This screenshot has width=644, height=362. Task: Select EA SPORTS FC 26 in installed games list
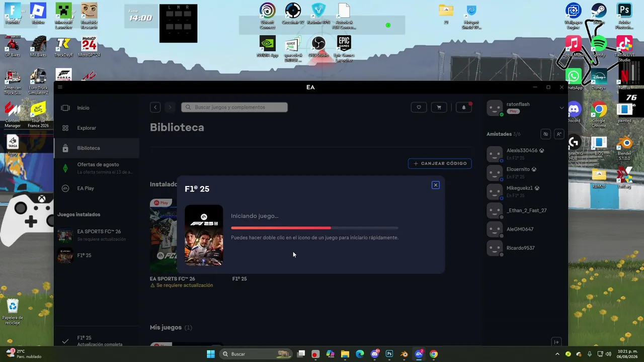[x=97, y=235]
